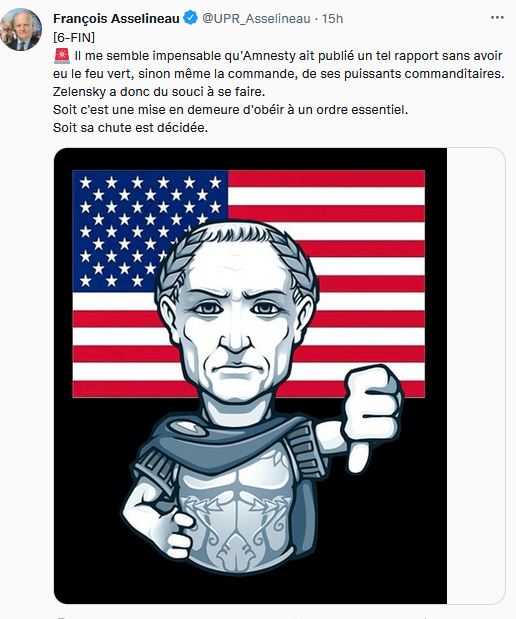
Task: Click François Asselineau's profile avatar
Action: pos(21,30)
